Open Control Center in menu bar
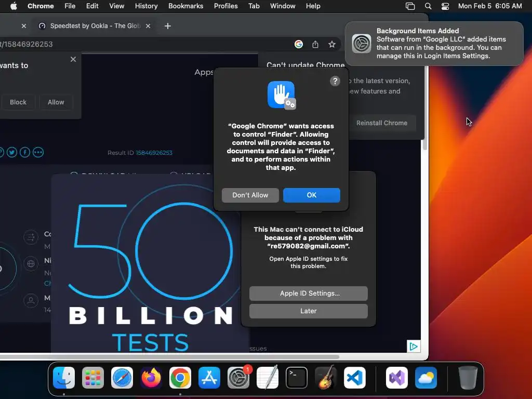 tap(445, 6)
